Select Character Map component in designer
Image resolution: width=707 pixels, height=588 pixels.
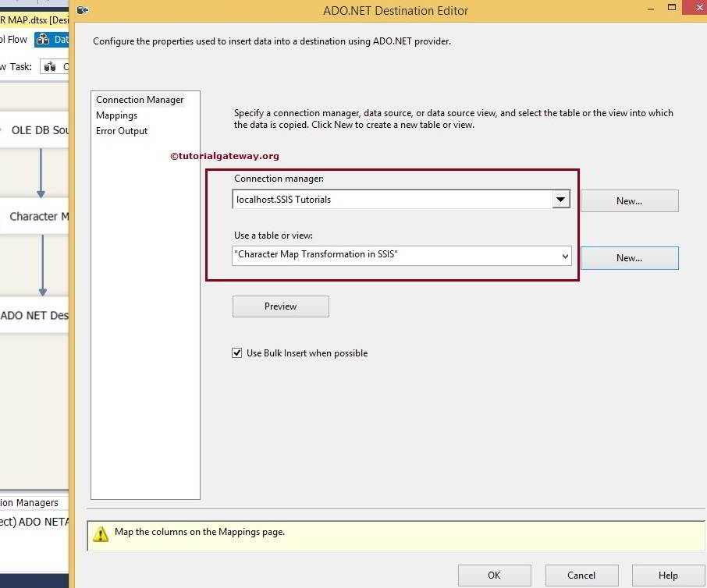tap(34, 216)
